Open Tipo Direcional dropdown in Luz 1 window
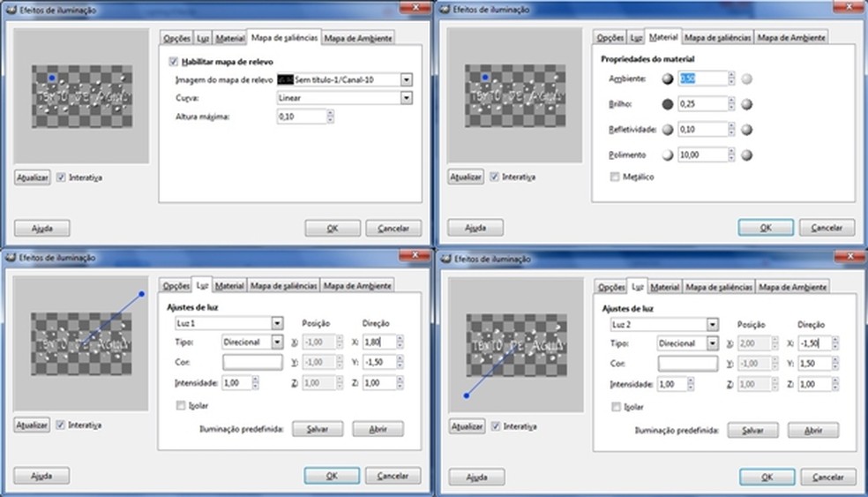This screenshot has width=868, height=497. pos(277,343)
